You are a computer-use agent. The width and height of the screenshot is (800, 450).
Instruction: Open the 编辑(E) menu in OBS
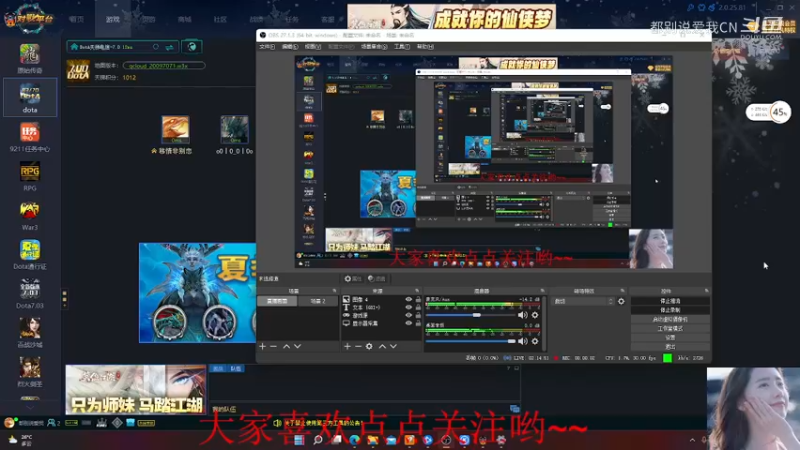coord(290,47)
